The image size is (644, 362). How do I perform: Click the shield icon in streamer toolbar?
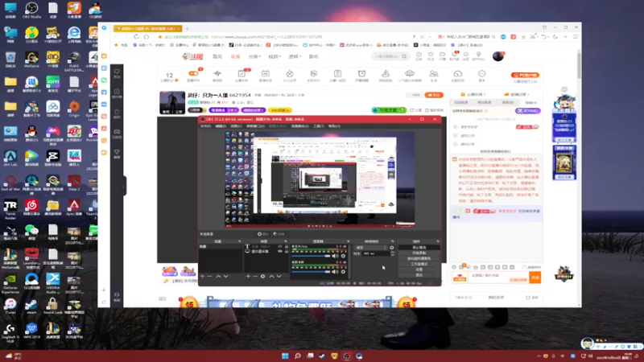click(x=313, y=75)
